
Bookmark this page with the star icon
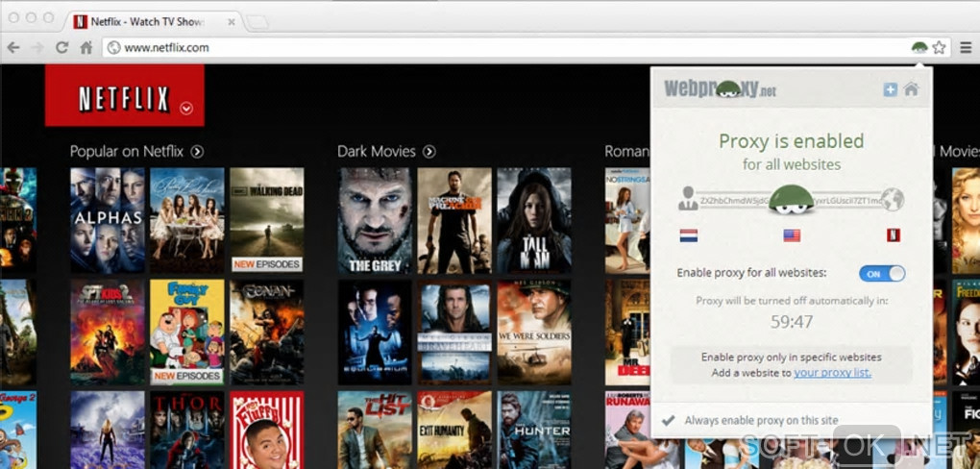tap(939, 47)
